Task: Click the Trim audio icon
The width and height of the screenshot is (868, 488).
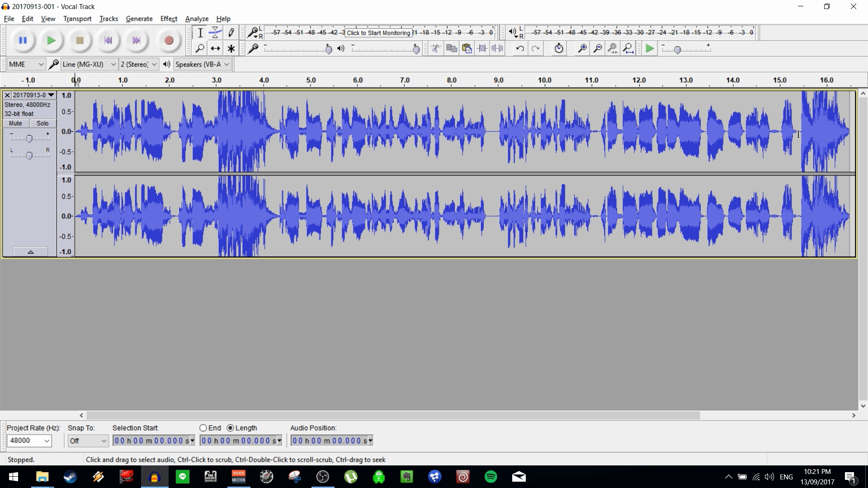Action: [x=482, y=48]
